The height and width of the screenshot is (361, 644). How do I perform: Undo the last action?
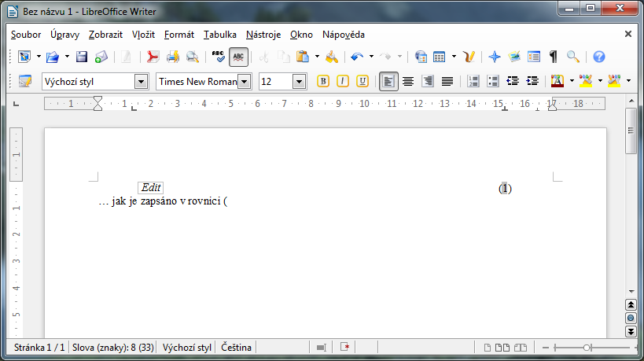[357, 57]
